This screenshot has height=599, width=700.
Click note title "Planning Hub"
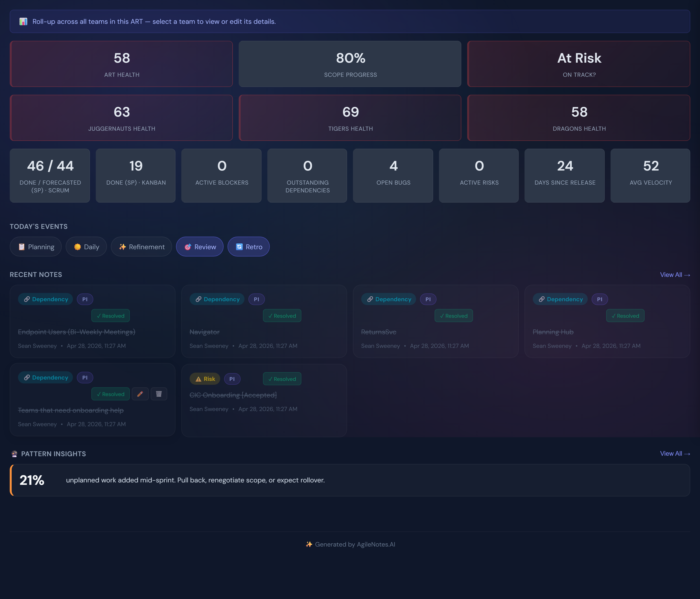[553, 332]
